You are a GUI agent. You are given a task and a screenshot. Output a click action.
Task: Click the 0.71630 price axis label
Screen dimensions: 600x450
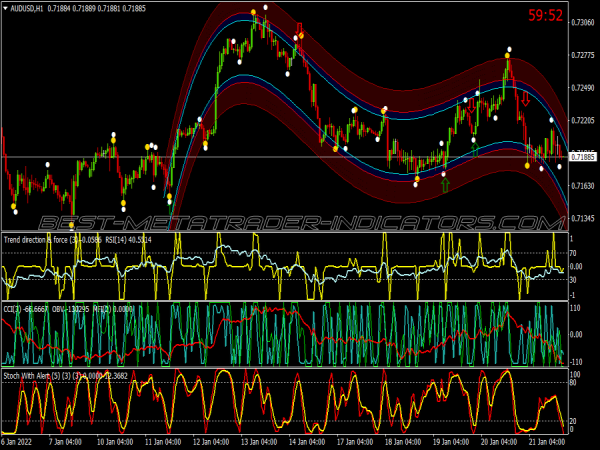coord(582,186)
